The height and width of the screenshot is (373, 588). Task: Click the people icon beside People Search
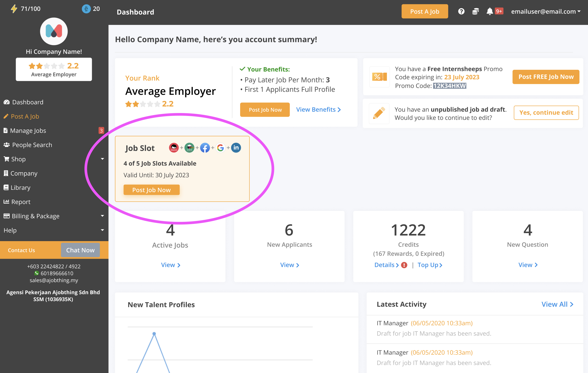coord(7,145)
